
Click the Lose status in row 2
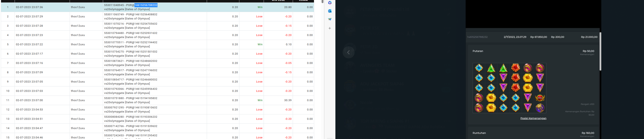(259, 17)
